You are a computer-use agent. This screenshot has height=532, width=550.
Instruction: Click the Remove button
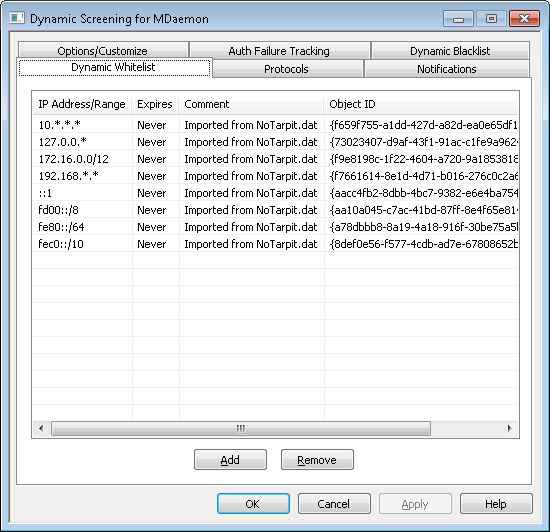tap(317, 460)
